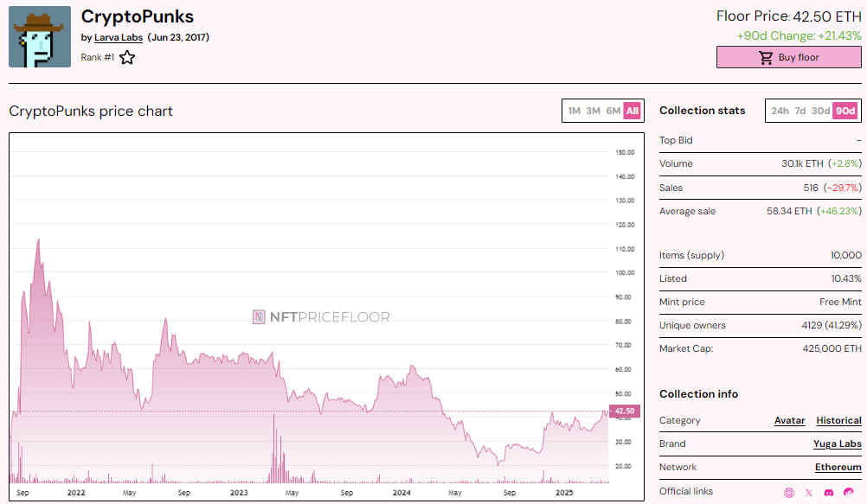
Task: Open the last pink icon in official links
Action: [x=850, y=493]
